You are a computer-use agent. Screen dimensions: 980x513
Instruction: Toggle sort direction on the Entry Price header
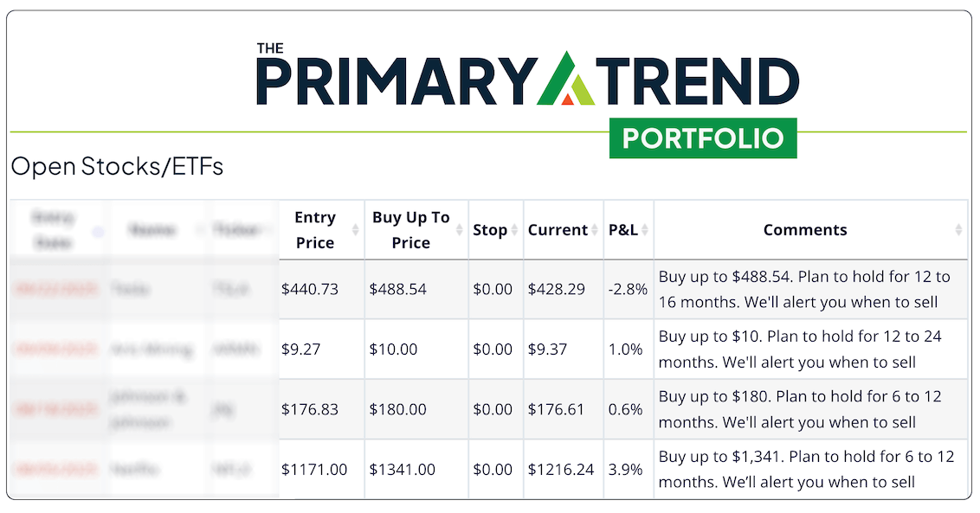tap(354, 230)
